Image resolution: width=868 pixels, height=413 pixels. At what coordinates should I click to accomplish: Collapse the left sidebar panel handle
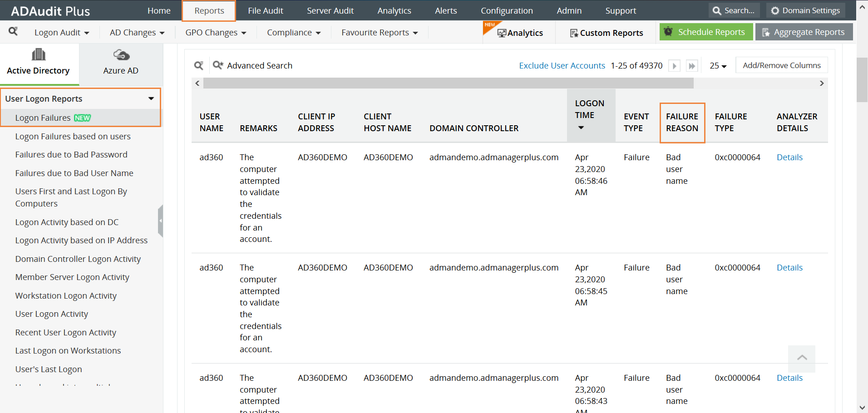160,221
